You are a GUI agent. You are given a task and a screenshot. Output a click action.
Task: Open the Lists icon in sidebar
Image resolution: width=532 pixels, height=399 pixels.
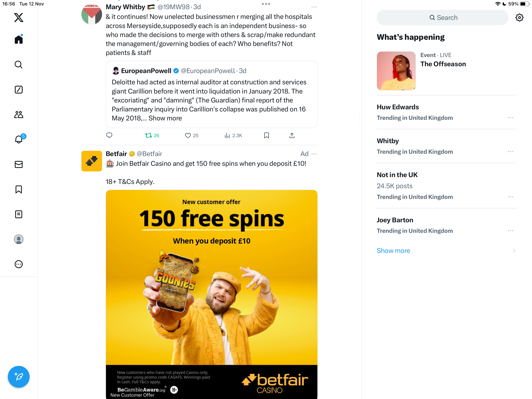[18, 214]
